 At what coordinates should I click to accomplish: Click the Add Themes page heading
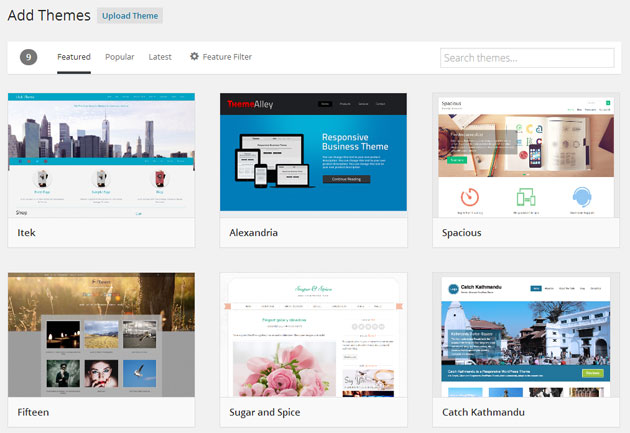click(x=49, y=15)
